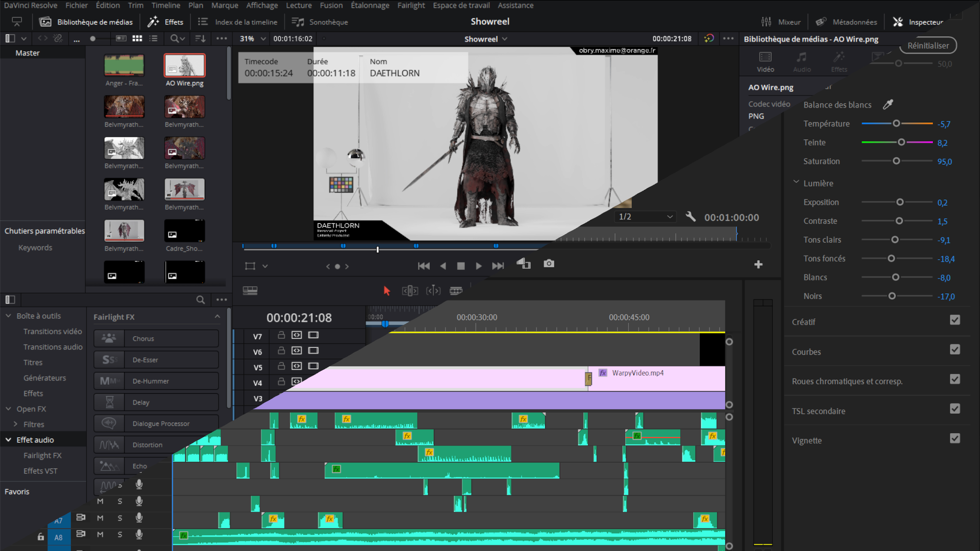This screenshot has height=551, width=980.
Task: Open effects panel options (three dots)
Action: pyautogui.click(x=222, y=299)
